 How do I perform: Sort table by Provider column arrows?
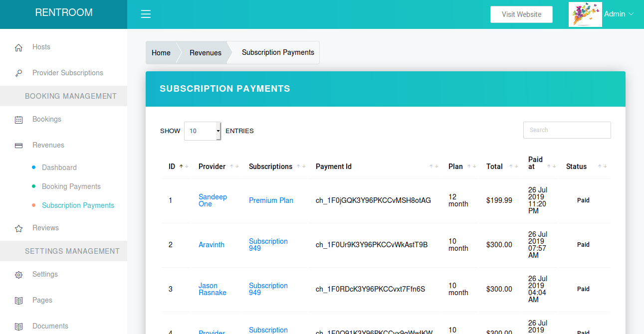(234, 167)
